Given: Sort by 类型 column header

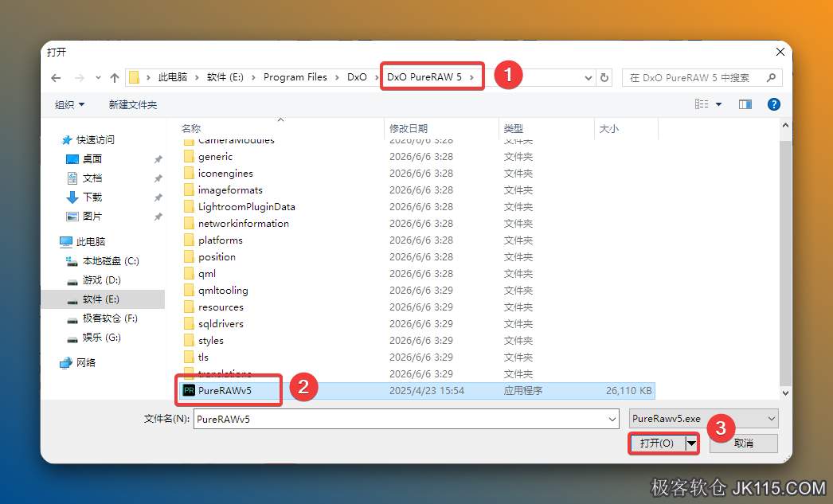Looking at the screenshot, I should point(513,128).
